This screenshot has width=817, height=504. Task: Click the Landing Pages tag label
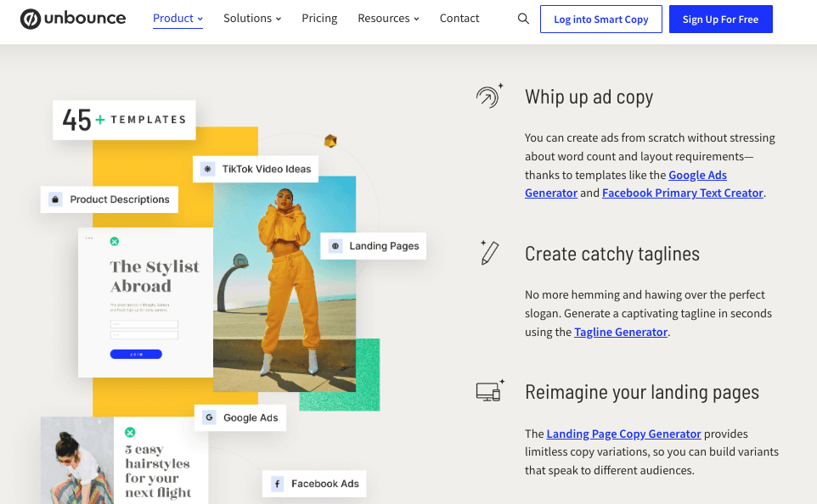coord(384,246)
